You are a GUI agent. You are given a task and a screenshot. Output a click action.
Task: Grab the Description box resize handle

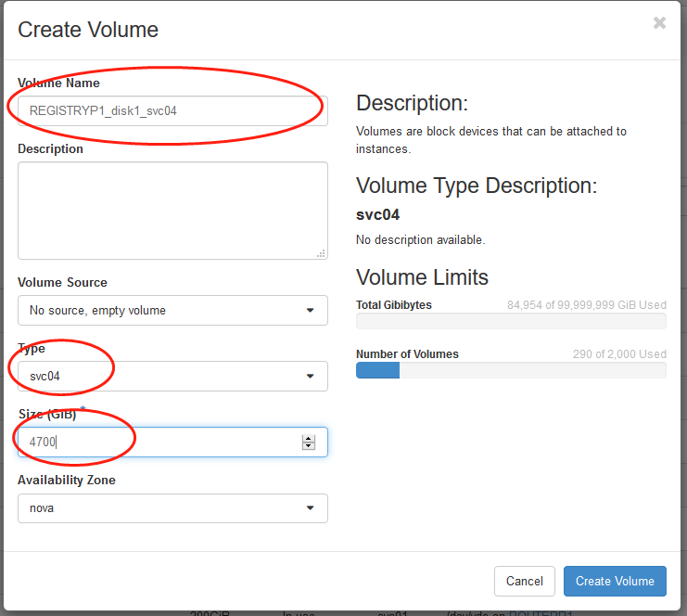pos(321,252)
